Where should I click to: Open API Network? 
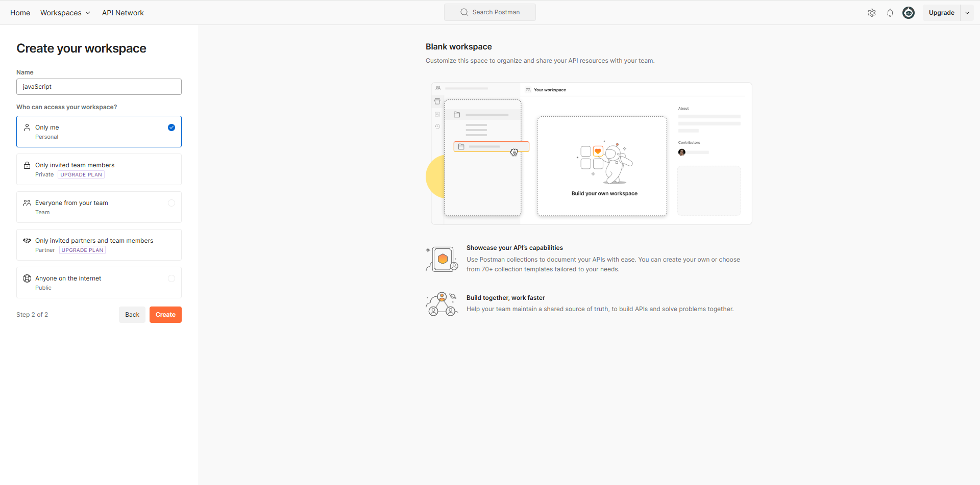122,13
